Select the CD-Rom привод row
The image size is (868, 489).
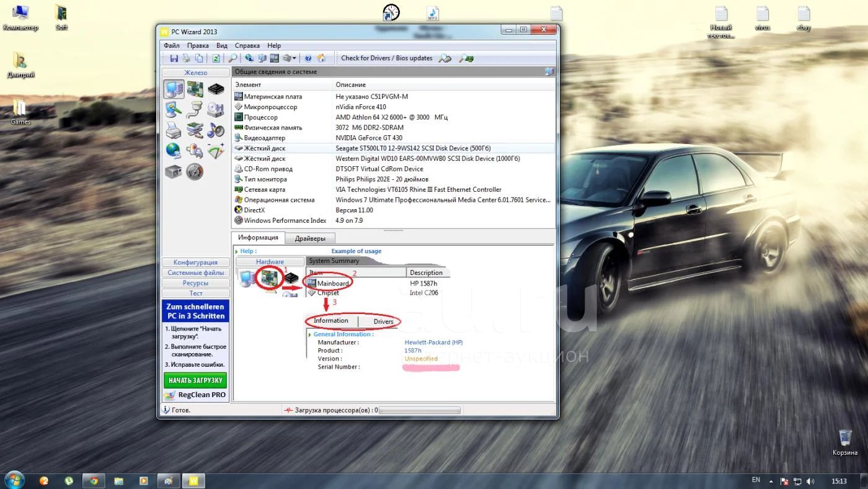coord(394,169)
